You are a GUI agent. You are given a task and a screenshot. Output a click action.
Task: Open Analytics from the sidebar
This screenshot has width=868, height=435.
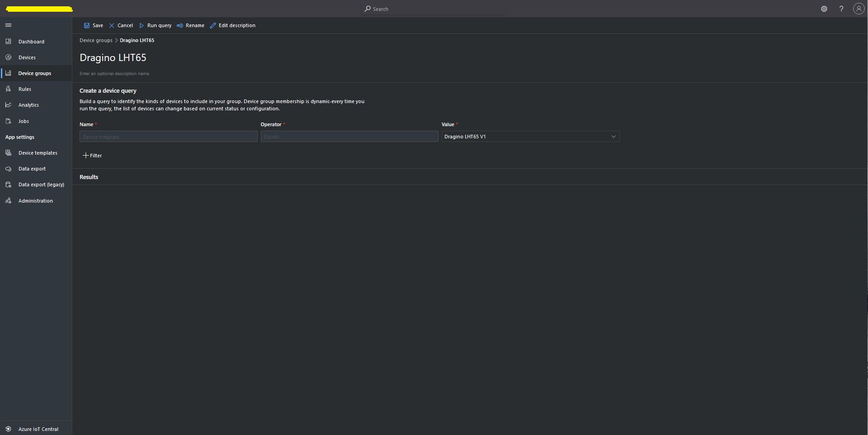[28, 105]
